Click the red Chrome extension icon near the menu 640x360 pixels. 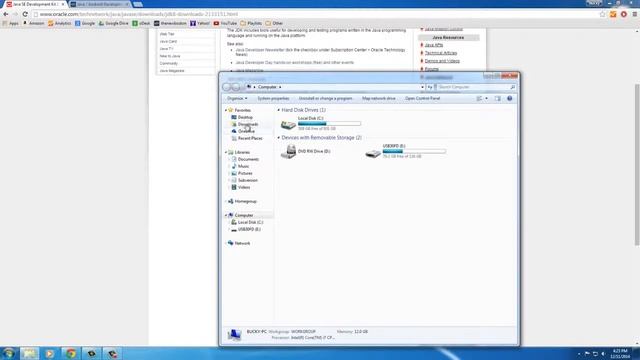[624, 14]
